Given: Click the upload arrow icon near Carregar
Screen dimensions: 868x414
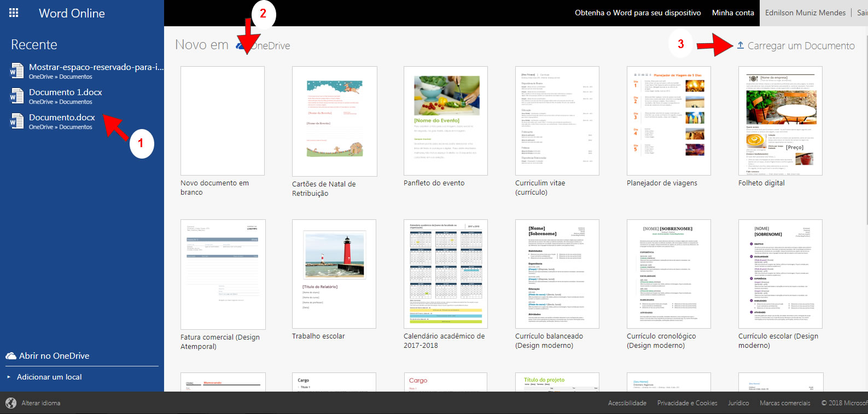Looking at the screenshot, I should pos(740,45).
